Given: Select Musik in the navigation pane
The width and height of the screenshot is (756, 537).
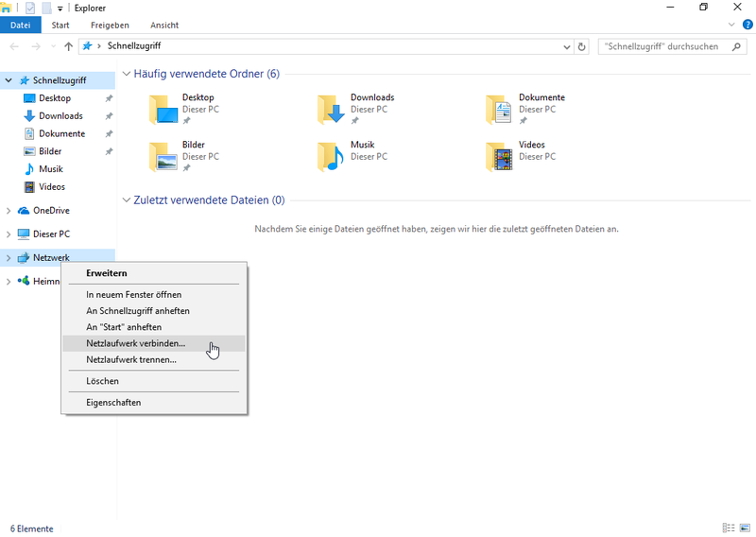Looking at the screenshot, I should (x=51, y=169).
